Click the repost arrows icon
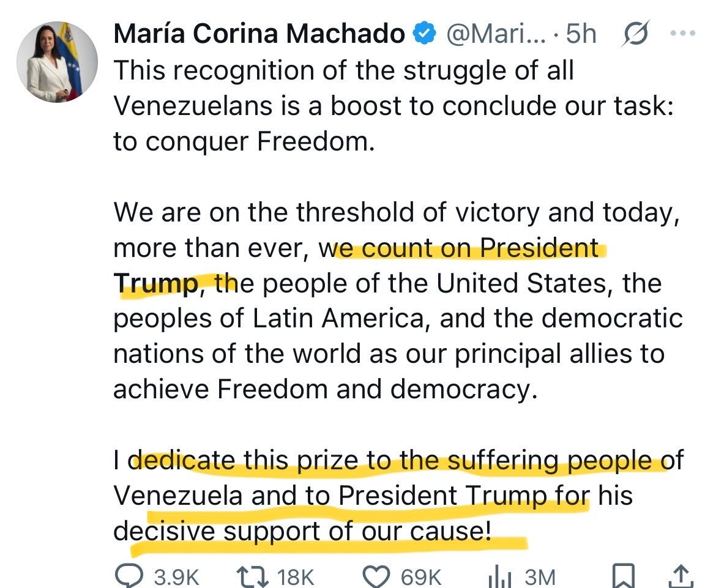The width and height of the screenshot is (716, 588). coord(252,576)
